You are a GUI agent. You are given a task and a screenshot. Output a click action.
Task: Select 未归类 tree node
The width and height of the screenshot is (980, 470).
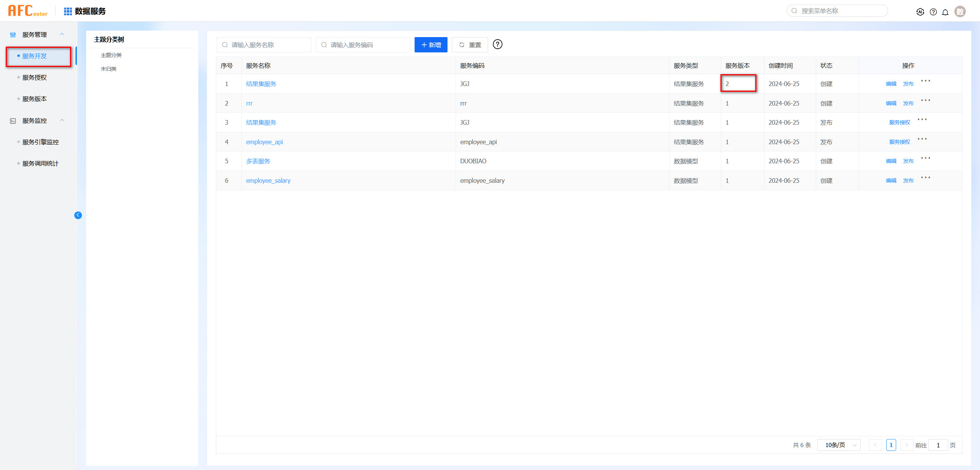click(108, 69)
